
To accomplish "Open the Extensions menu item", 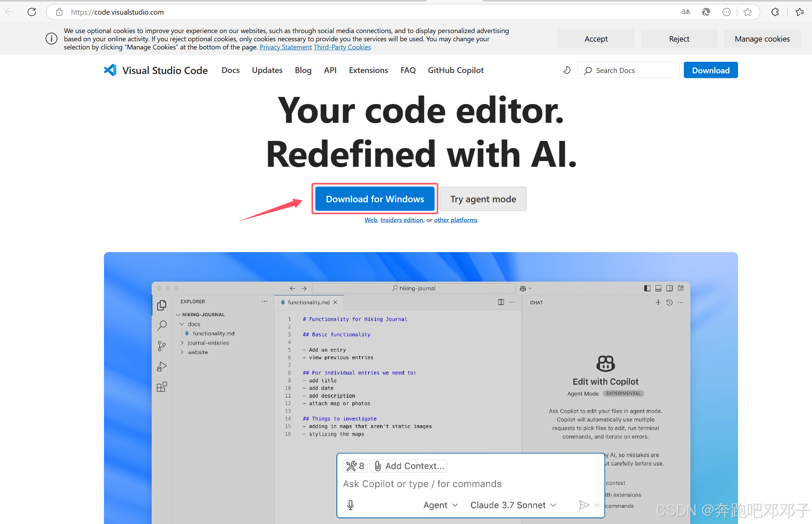I will (369, 70).
